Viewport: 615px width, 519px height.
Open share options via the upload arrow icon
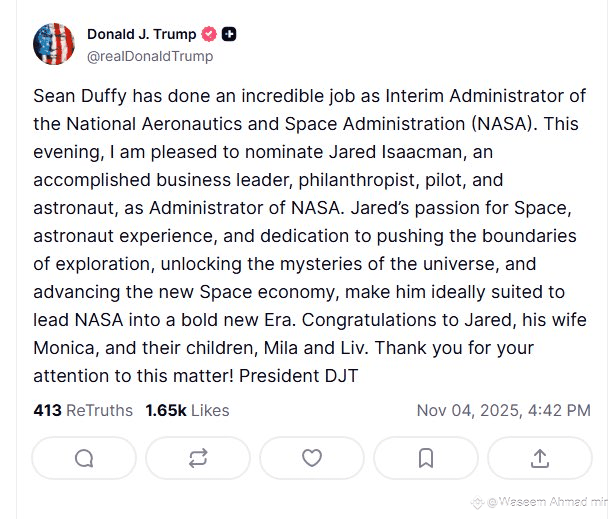point(539,458)
